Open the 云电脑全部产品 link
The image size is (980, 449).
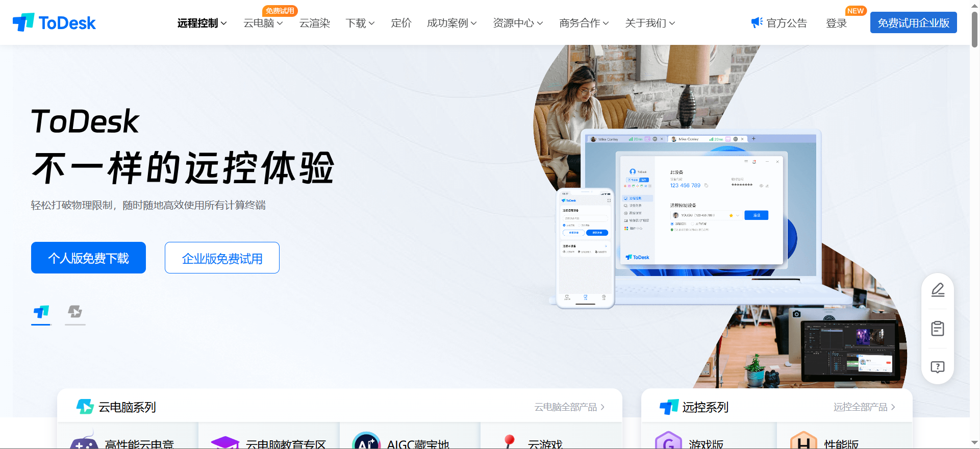(569, 407)
